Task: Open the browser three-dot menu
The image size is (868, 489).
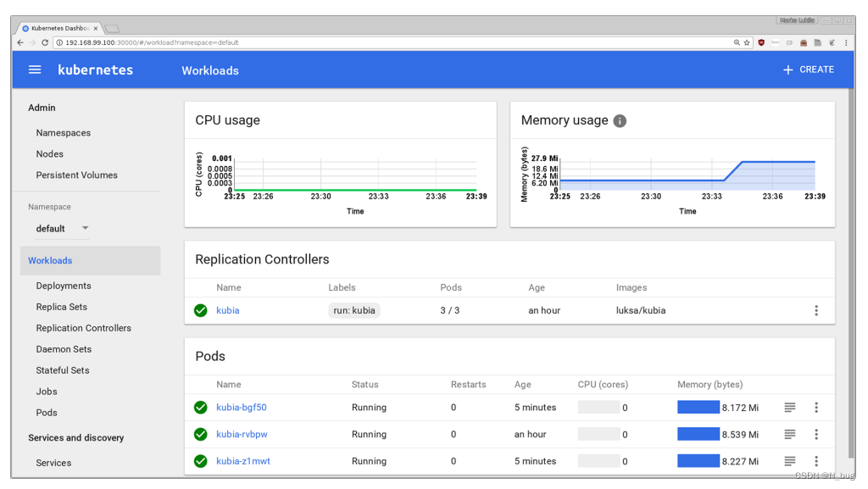Action: 846,42
